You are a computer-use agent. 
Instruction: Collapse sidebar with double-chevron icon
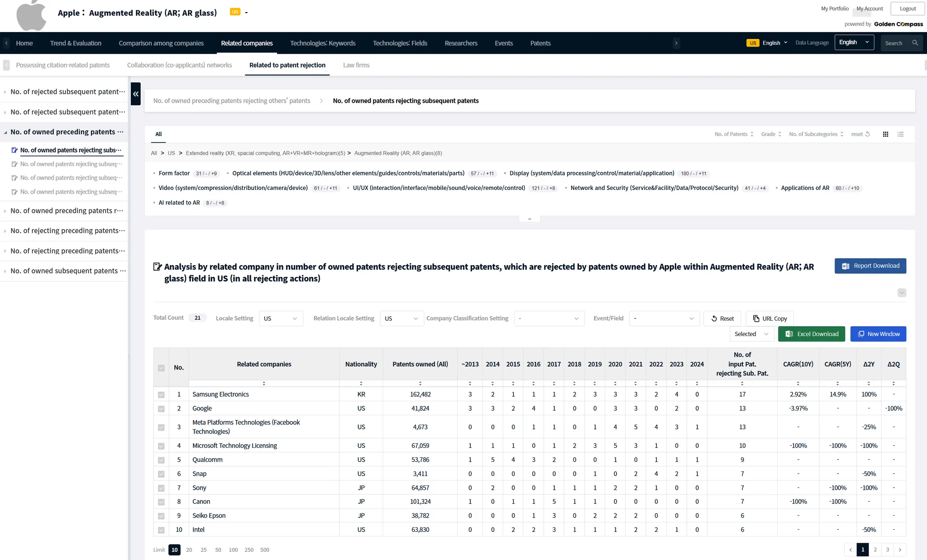(135, 94)
